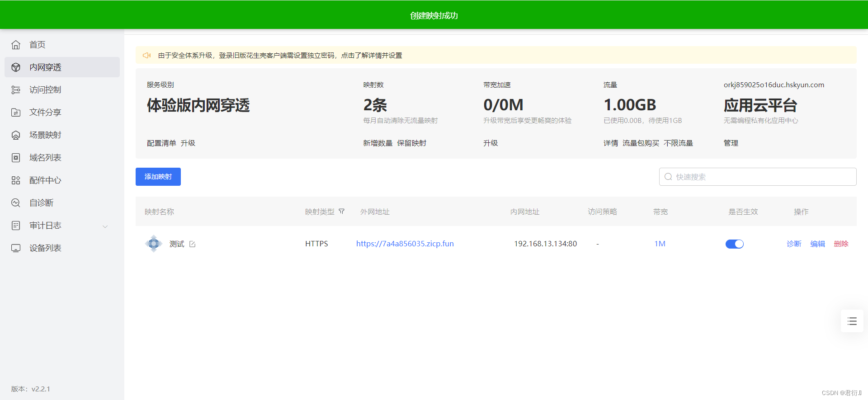Click the 版本: v2.2.1 label
The width and height of the screenshot is (868, 400).
31,389
